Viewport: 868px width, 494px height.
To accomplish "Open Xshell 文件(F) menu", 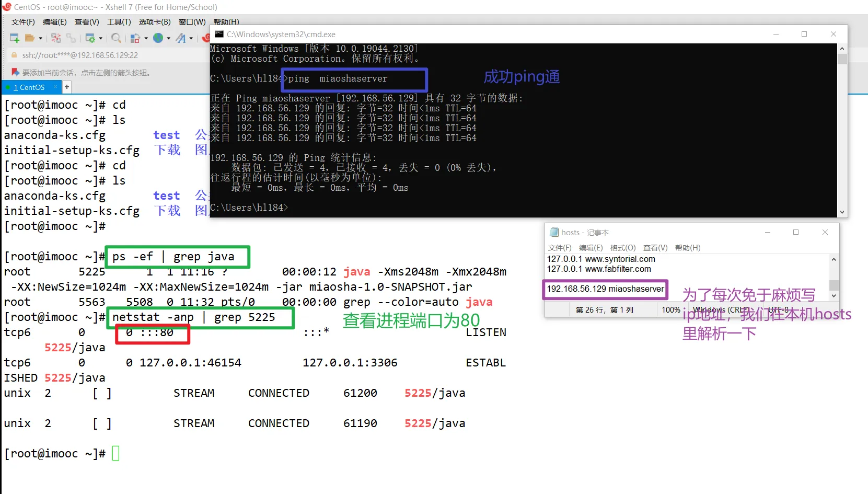I will pyautogui.click(x=23, y=22).
